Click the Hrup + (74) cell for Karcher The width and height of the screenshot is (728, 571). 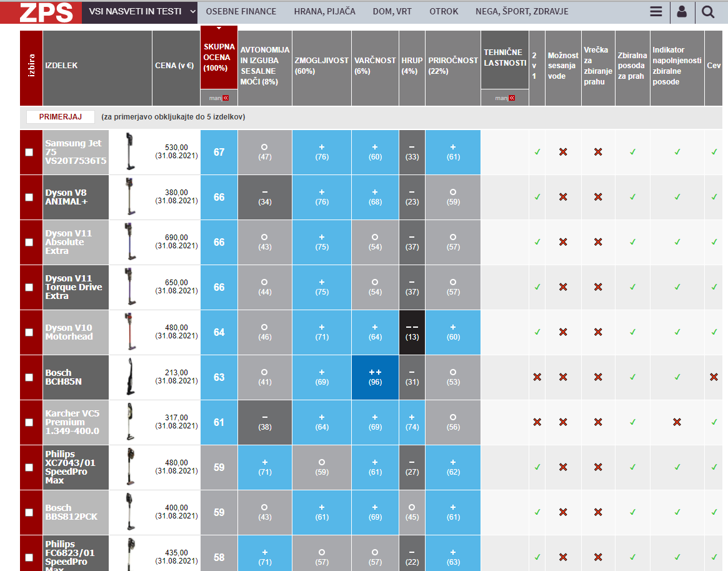tap(412, 422)
